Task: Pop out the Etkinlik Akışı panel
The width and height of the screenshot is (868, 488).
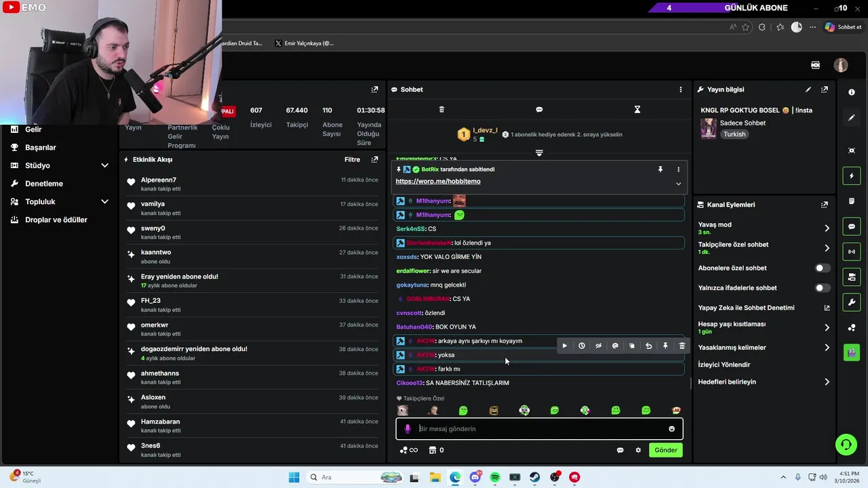Action: click(374, 160)
